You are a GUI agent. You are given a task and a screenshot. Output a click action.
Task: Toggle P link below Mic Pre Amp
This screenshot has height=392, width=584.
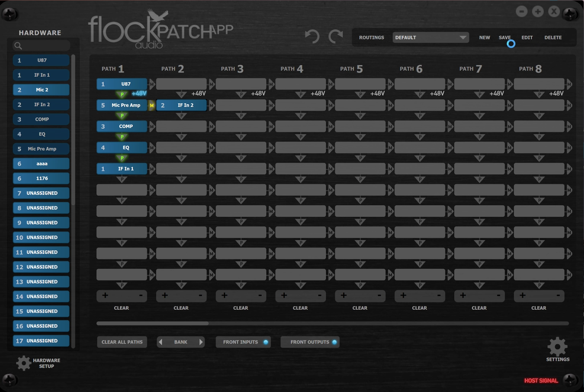pyautogui.click(x=122, y=115)
